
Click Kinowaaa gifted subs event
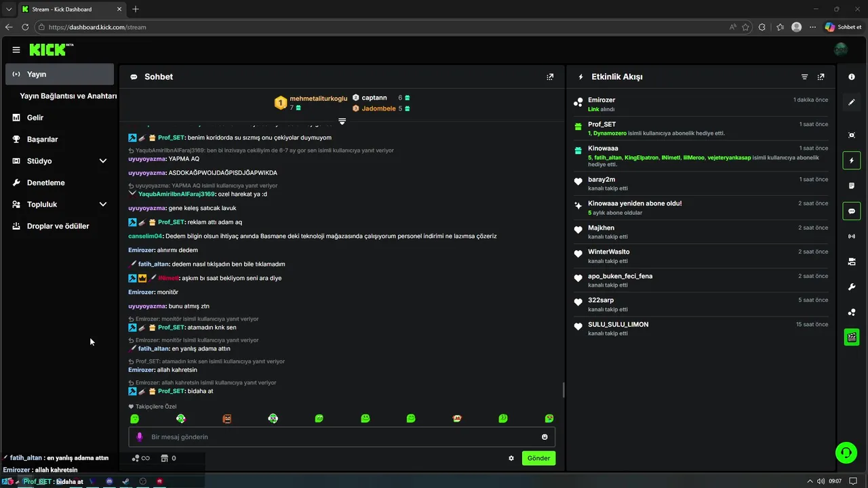click(x=701, y=157)
